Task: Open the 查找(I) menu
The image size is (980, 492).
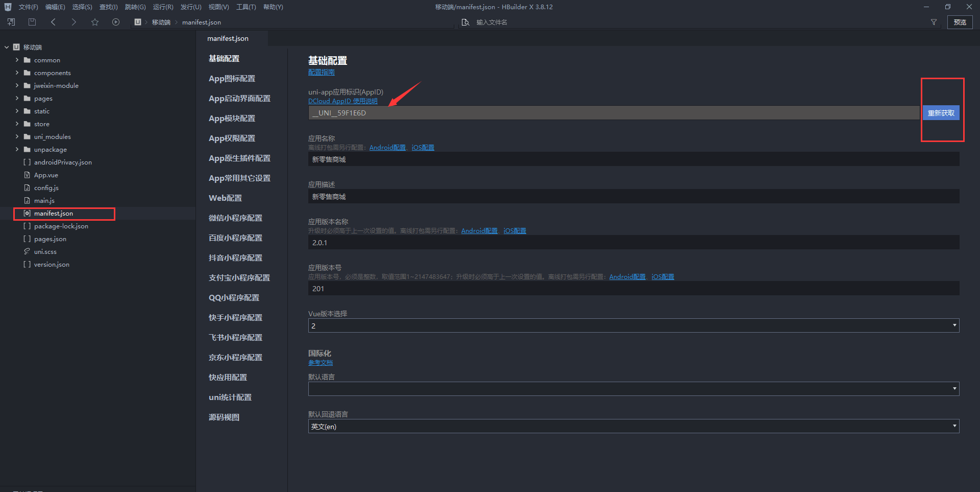Action: [x=108, y=7]
